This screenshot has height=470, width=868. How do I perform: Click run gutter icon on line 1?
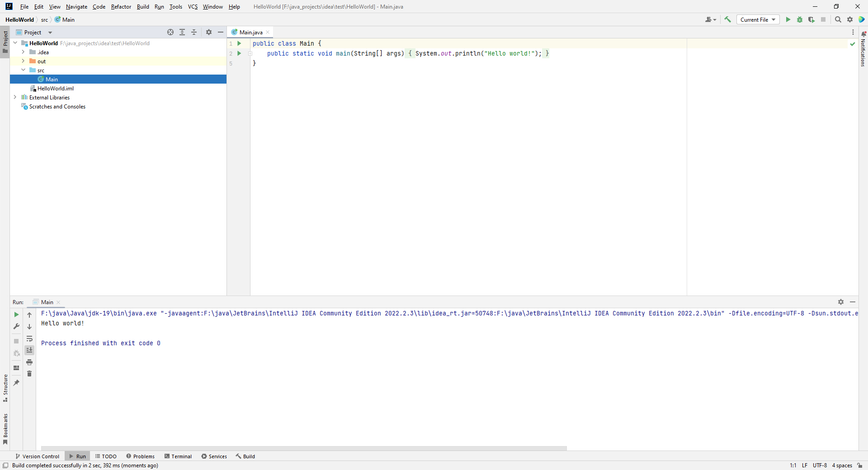click(240, 43)
